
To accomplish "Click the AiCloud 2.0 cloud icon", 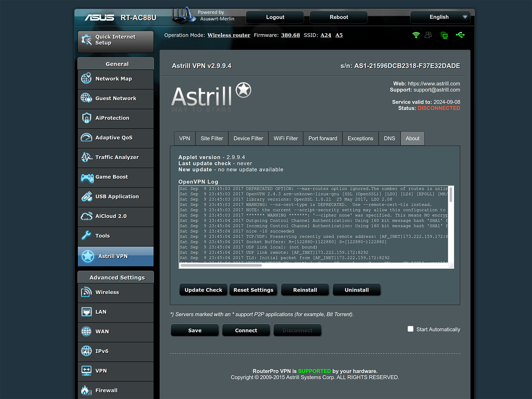I will tap(86, 216).
